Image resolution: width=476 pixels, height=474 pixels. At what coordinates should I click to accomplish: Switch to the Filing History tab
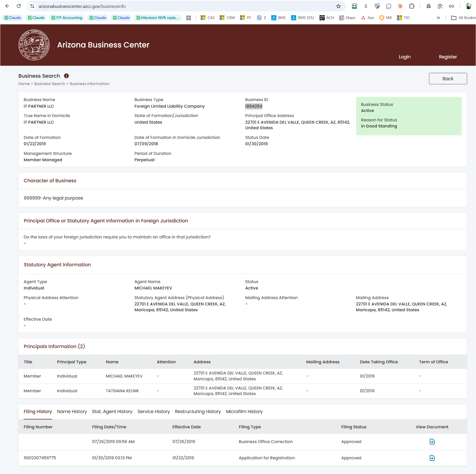pos(38,412)
